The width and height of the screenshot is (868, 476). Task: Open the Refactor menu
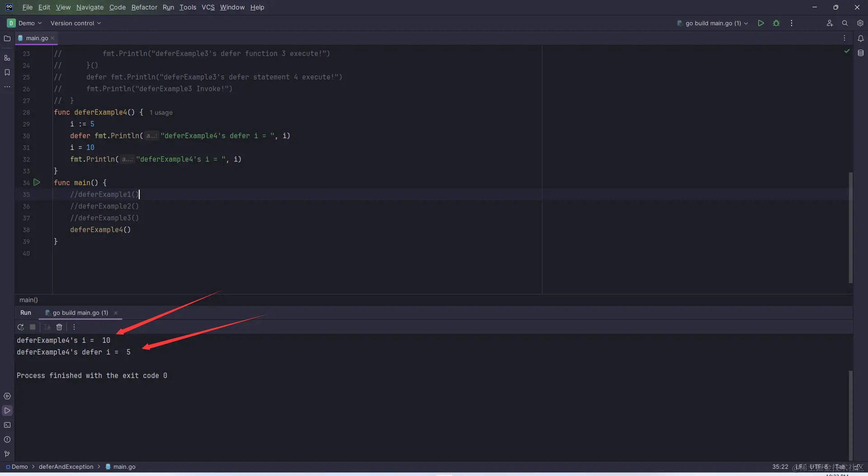point(144,7)
